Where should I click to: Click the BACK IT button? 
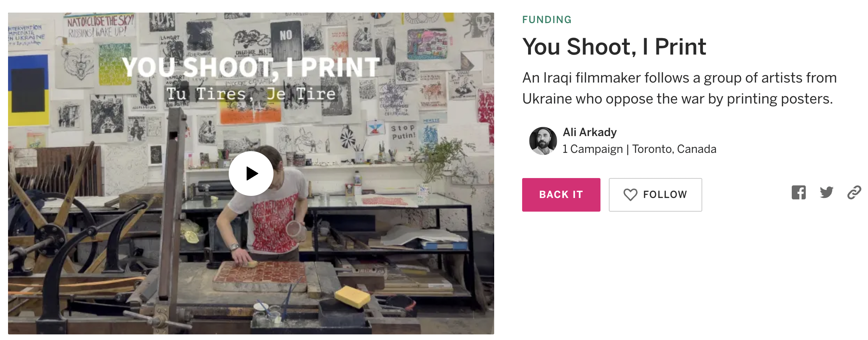561,195
